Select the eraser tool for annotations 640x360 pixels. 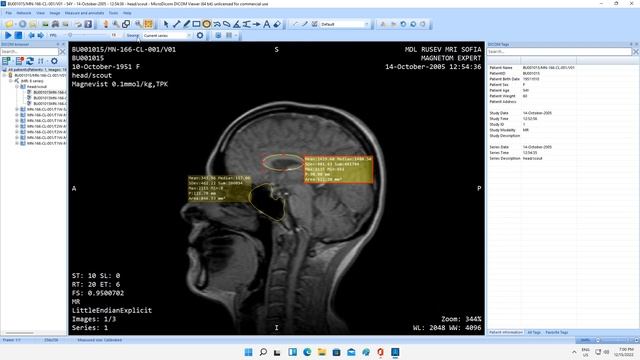(x=277, y=24)
